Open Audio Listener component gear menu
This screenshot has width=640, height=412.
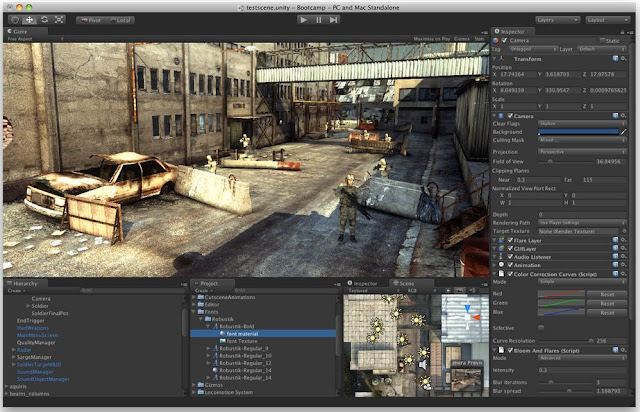[x=624, y=256]
